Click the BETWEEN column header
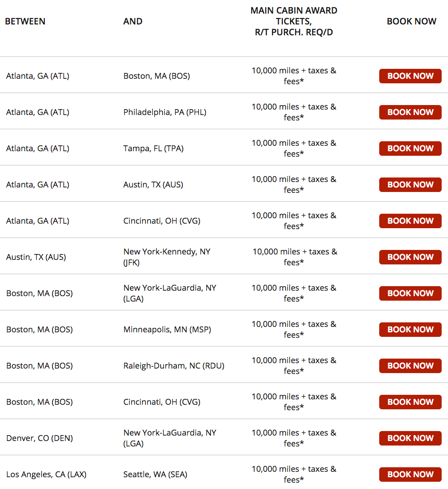The width and height of the screenshot is (448, 489). tap(25, 21)
